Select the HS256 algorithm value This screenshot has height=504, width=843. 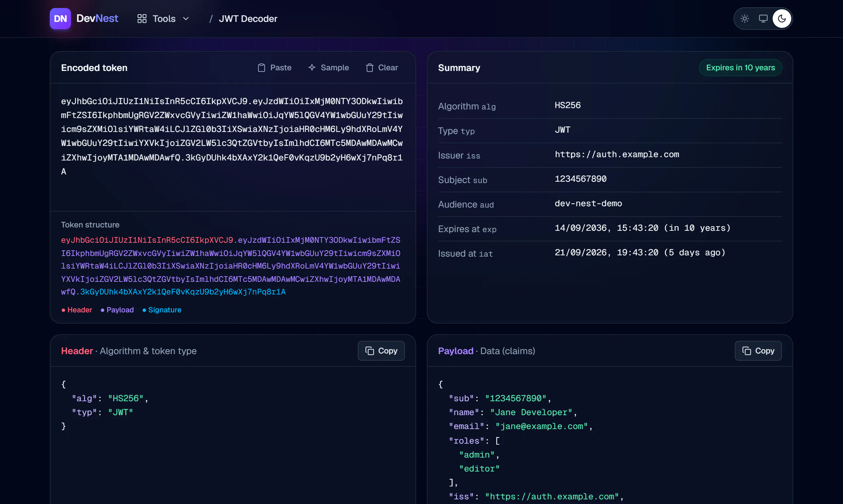tap(567, 105)
